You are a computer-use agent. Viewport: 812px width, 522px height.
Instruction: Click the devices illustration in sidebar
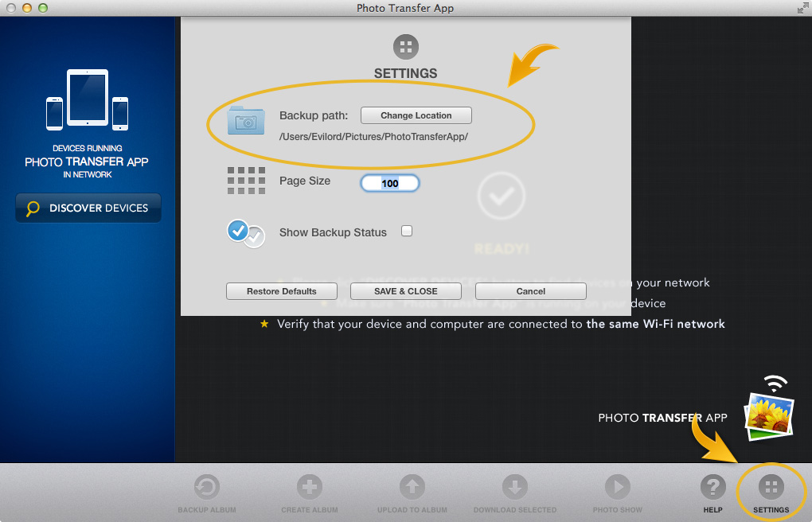(x=87, y=99)
